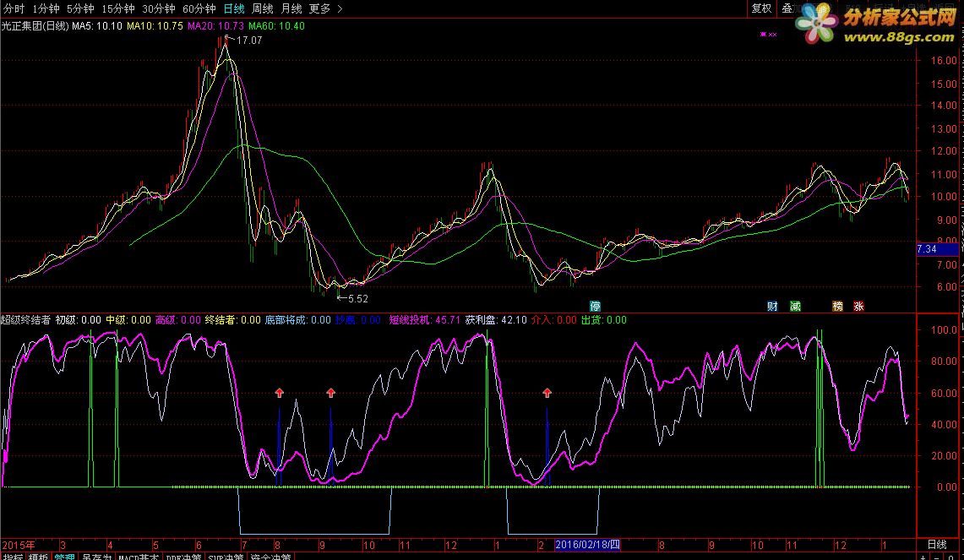Click the 日线 period label at bottom right

point(936,545)
